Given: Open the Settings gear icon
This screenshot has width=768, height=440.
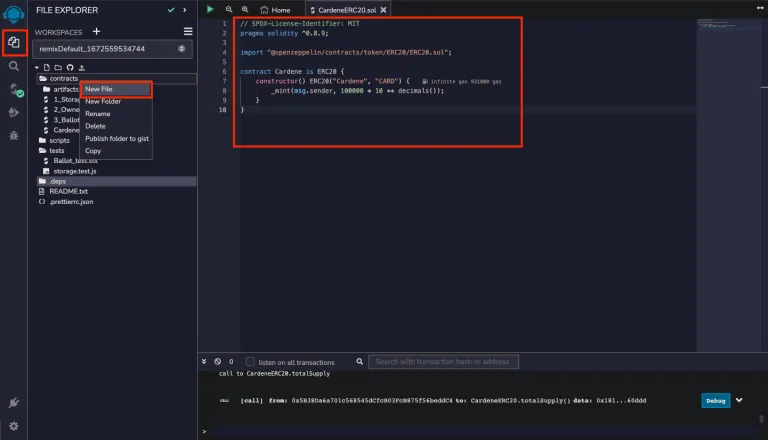Looking at the screenshot, I should click(x=14, y=426).
